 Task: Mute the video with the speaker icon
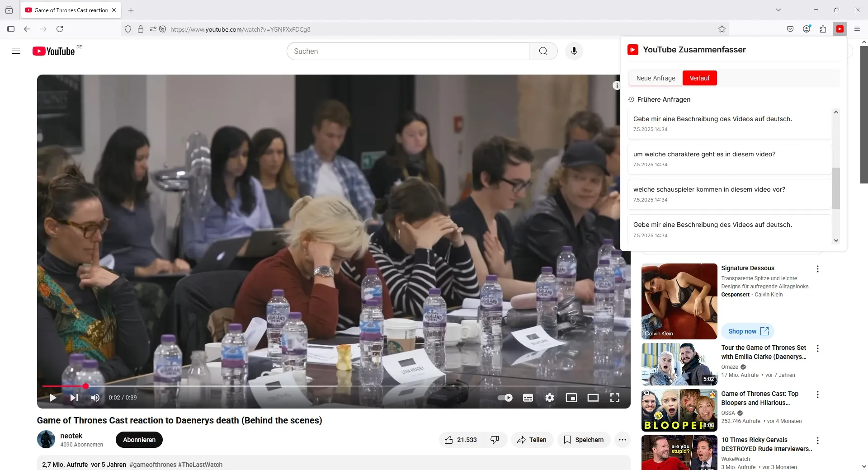click(x=95, y=398)
